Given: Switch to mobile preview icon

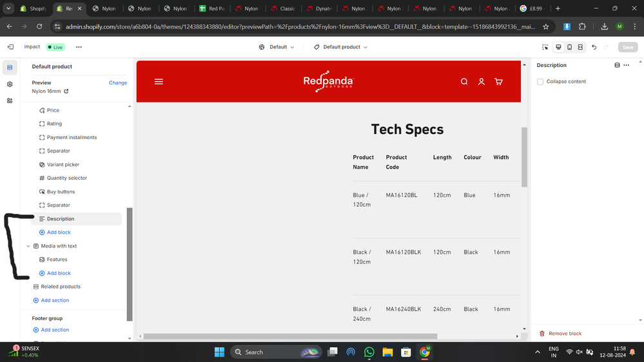Looking at the screenshot, I should coord(569,47).
